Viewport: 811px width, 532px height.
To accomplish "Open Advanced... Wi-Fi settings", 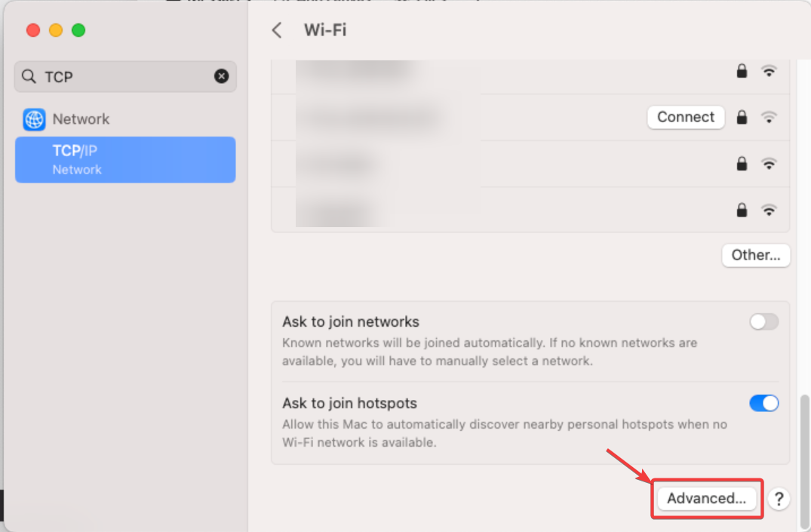I will [x=707, y=498].
